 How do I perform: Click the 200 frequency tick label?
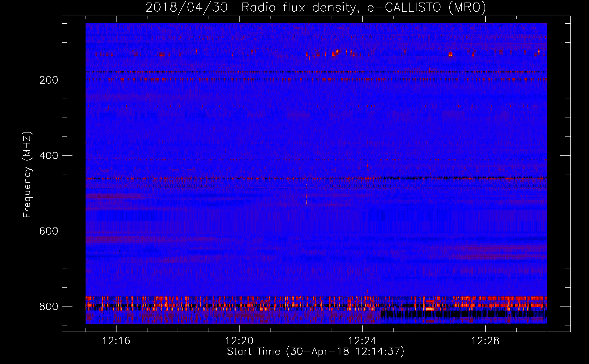tap(48, 80)
